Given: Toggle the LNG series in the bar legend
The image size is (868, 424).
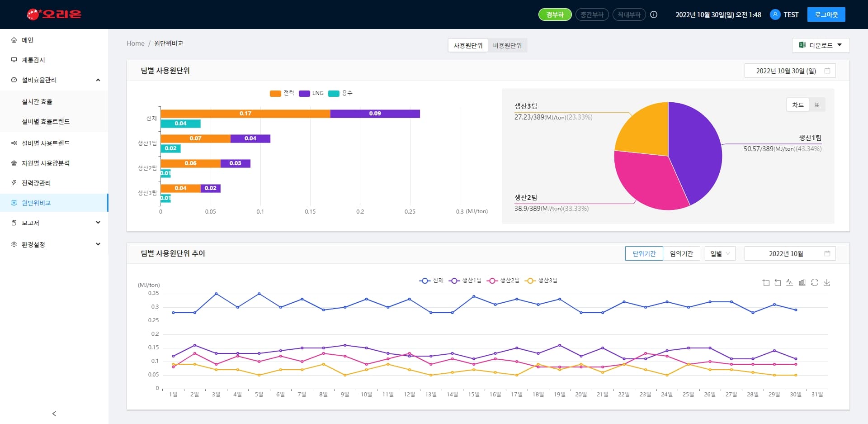Looking at the screenshot, I should click(x=311, y=93).
